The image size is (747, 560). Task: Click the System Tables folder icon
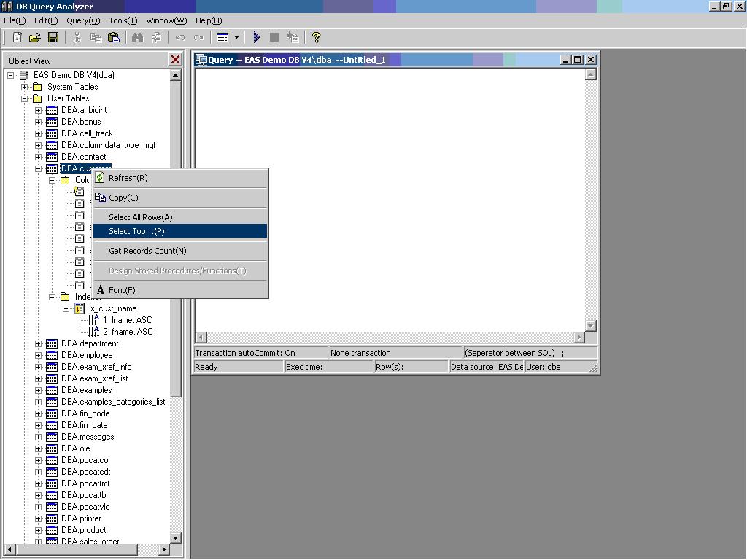point(37,87)
